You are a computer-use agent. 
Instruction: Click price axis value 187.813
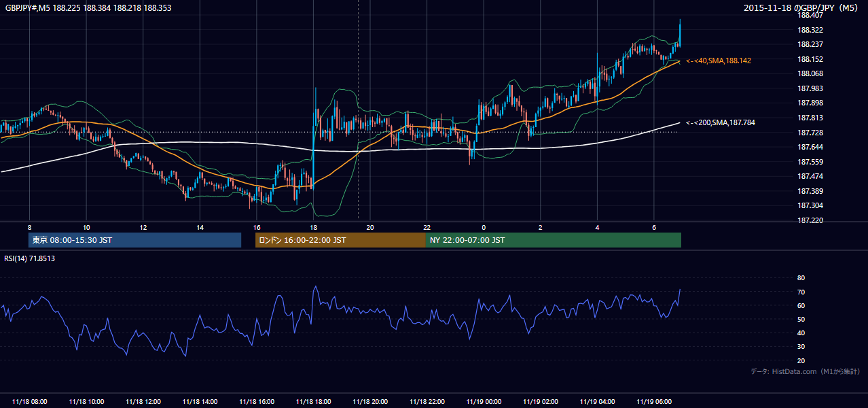(x=811, y=118)
